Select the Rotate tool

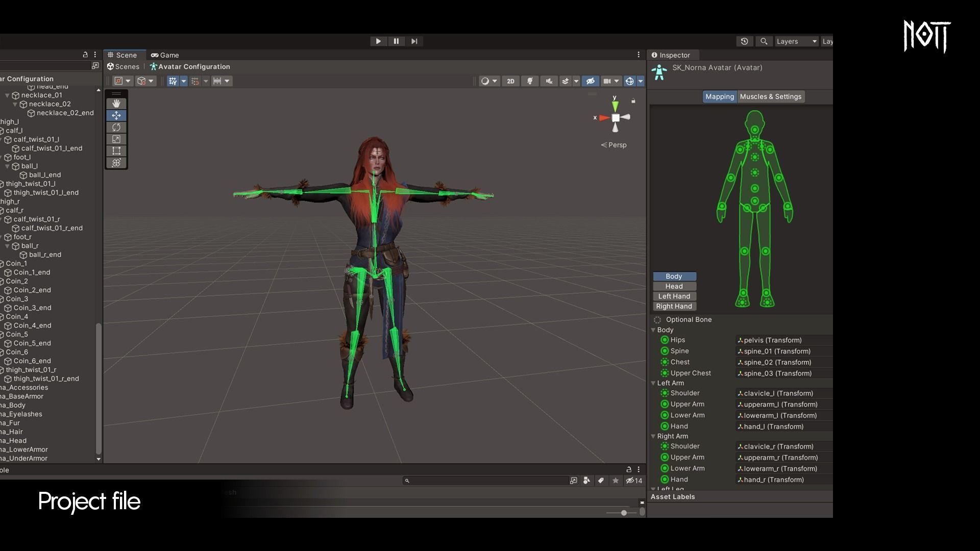point(116,127)
